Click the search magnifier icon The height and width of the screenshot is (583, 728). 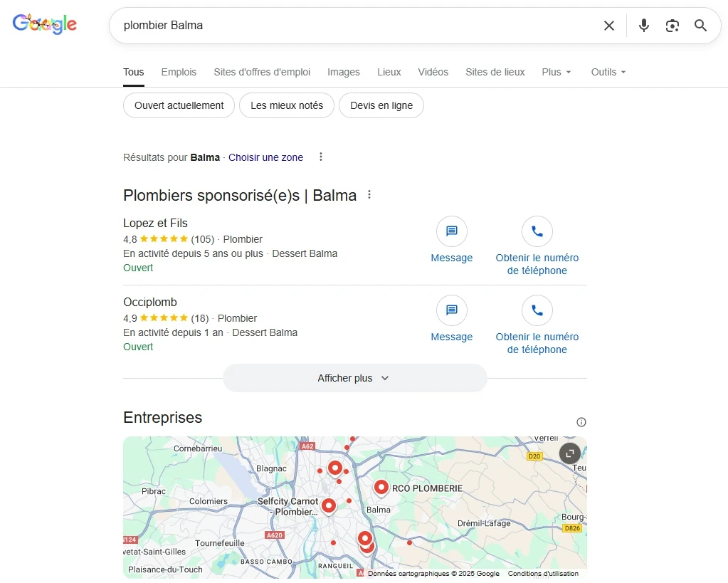point(700,25)
